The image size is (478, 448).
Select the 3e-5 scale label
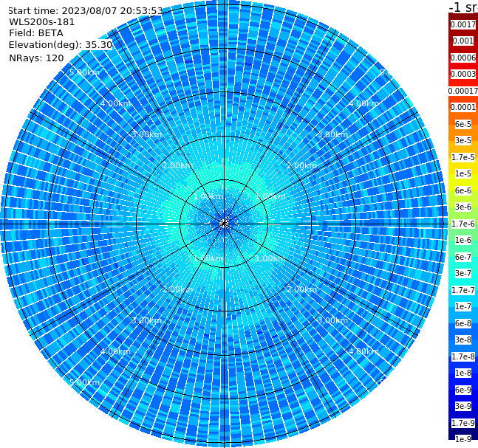(463, 140)
